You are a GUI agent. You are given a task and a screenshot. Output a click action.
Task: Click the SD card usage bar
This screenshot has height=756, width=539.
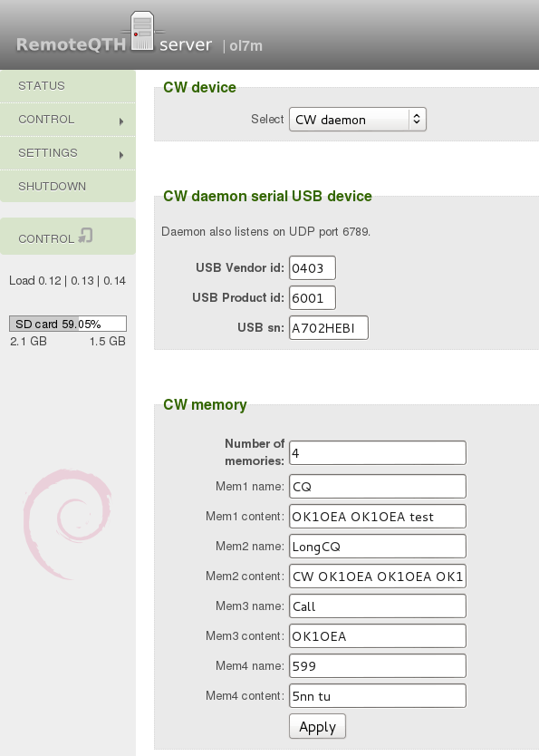point(68,324)
